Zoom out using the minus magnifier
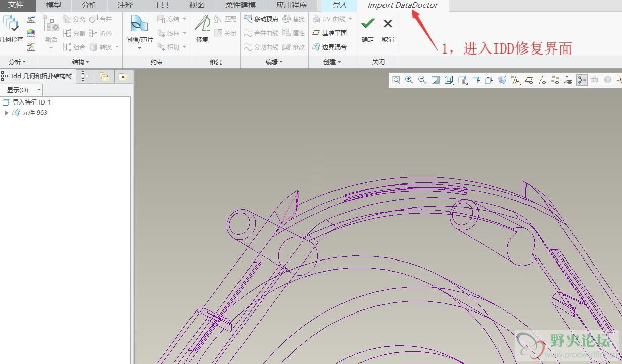The image size is (622, 364). coord(422,80)
